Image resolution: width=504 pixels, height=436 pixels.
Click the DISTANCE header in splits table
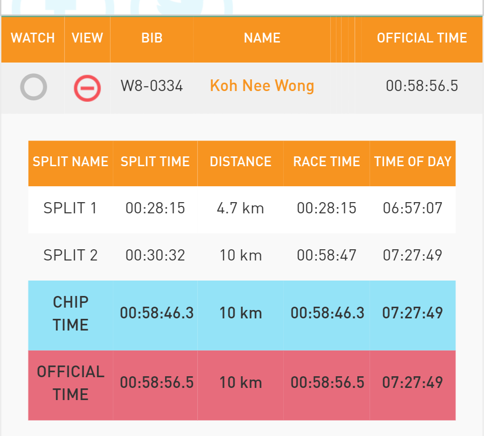tap(240, 162)
